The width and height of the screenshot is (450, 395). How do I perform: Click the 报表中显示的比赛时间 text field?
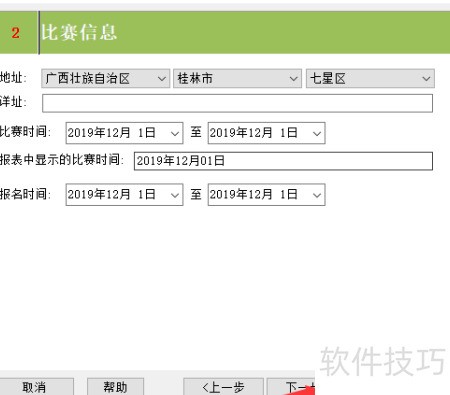[x=283, y=161]
